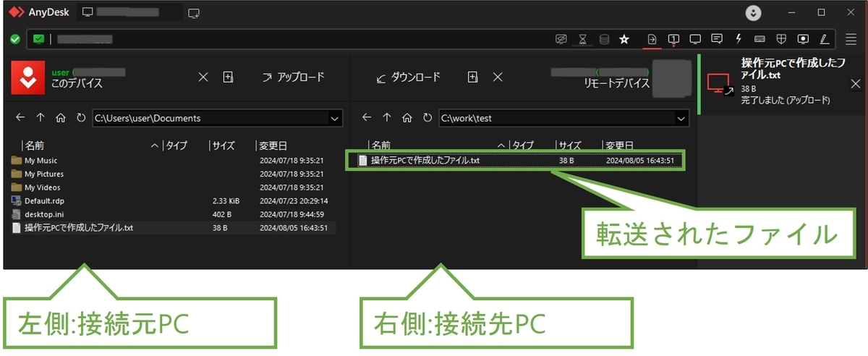Click the AnyDesk logo in title bar
868x356 pixels.
(17, 12)
